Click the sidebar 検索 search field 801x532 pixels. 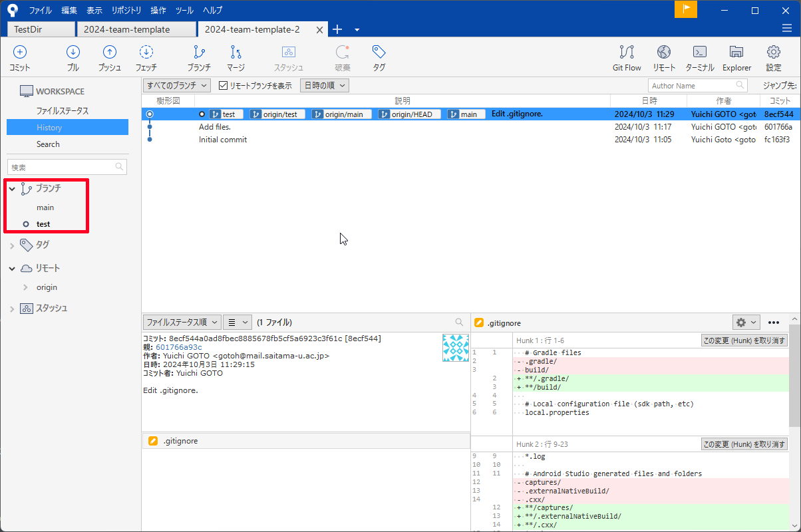[67, 167]
